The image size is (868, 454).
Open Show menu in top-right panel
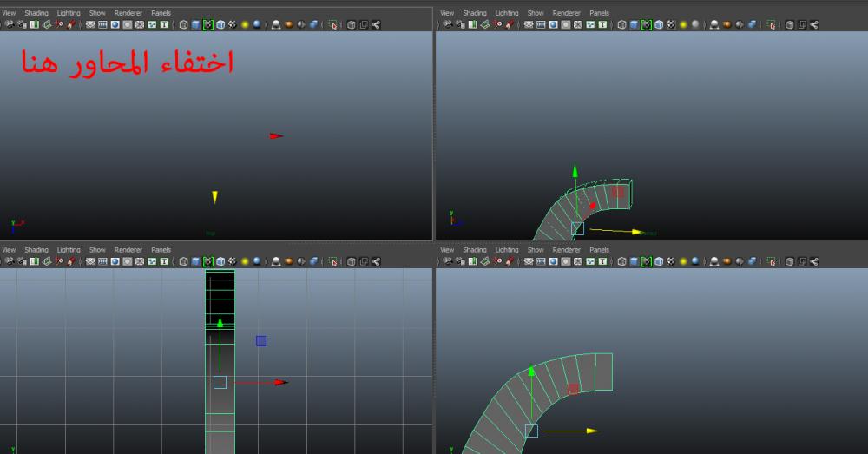(x=536, y=13)
